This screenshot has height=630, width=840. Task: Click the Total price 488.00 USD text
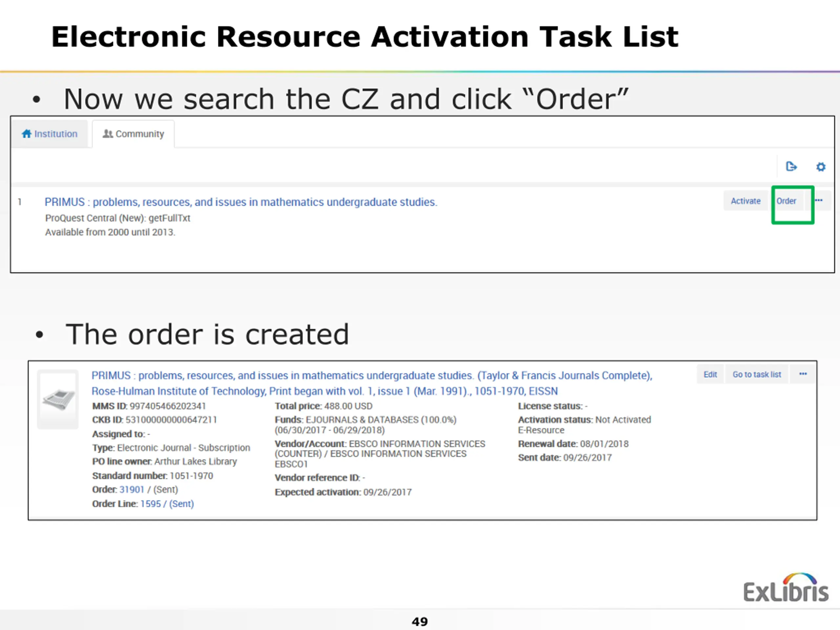pos(324,406)
